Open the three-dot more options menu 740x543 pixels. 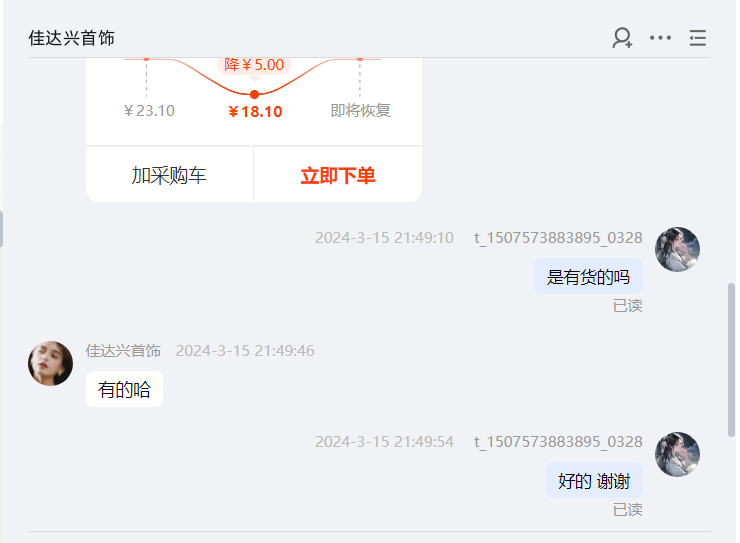pyautogui.click(x=660, y=38)
